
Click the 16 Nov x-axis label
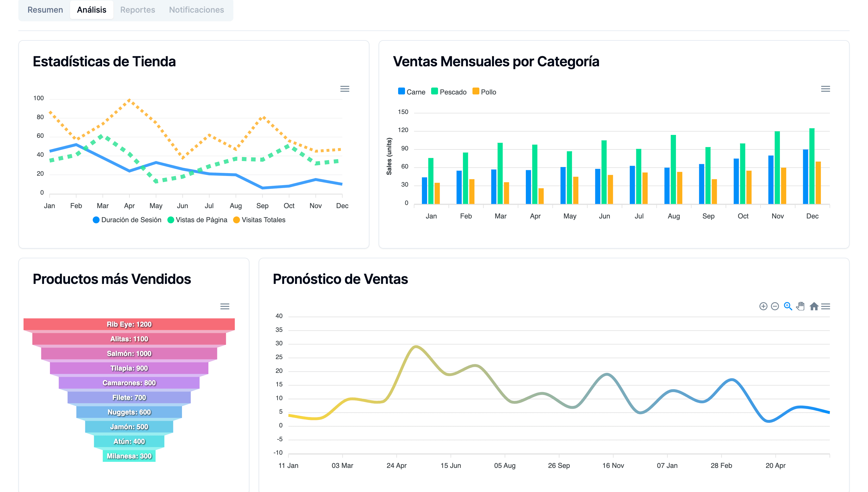tap(613, 465)
